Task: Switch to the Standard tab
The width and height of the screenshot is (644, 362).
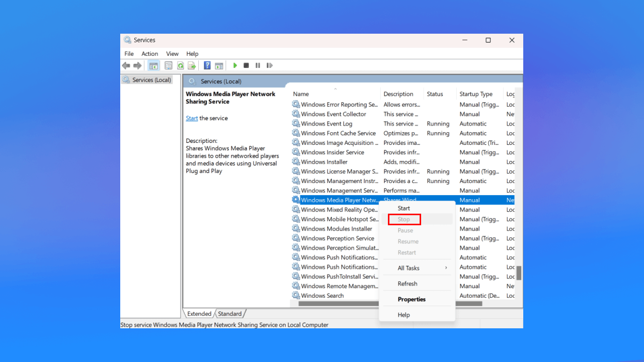Action: pyautogui.click(x=230, y=314)
